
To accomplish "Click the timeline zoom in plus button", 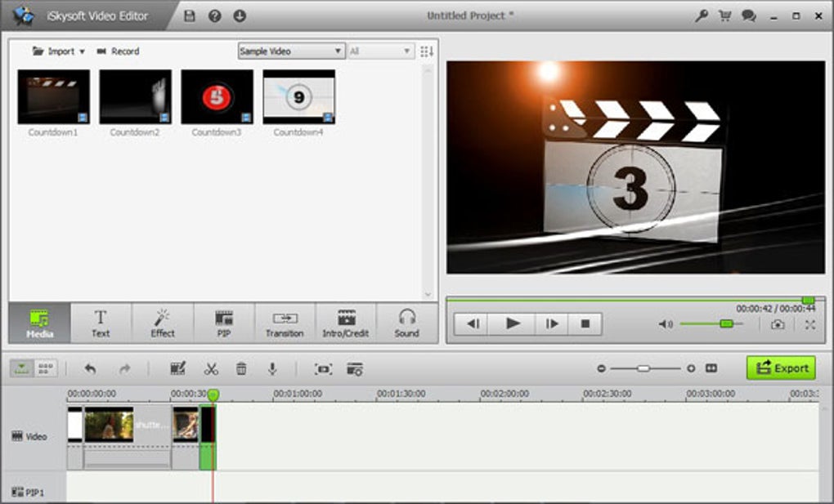I will point(690,368).
